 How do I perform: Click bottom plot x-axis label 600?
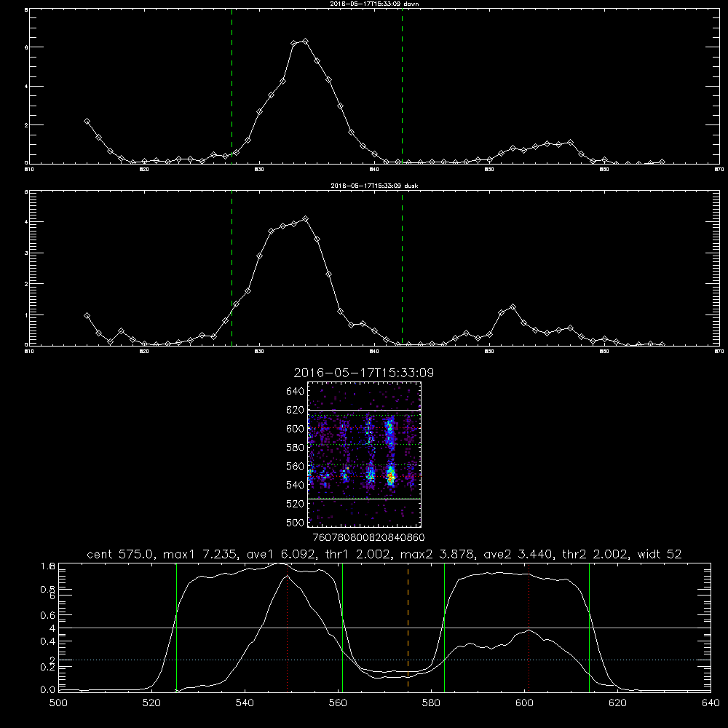pos(524,703)
